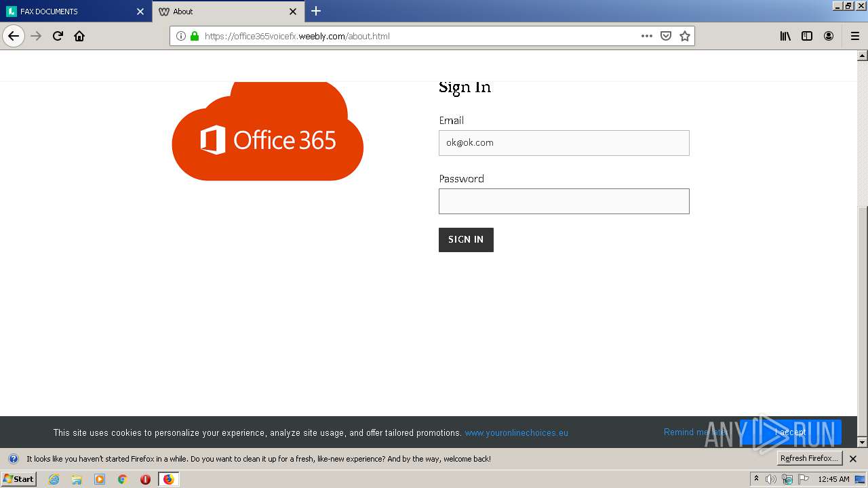Click the SIGN IN button

click(x=466, y=240)
